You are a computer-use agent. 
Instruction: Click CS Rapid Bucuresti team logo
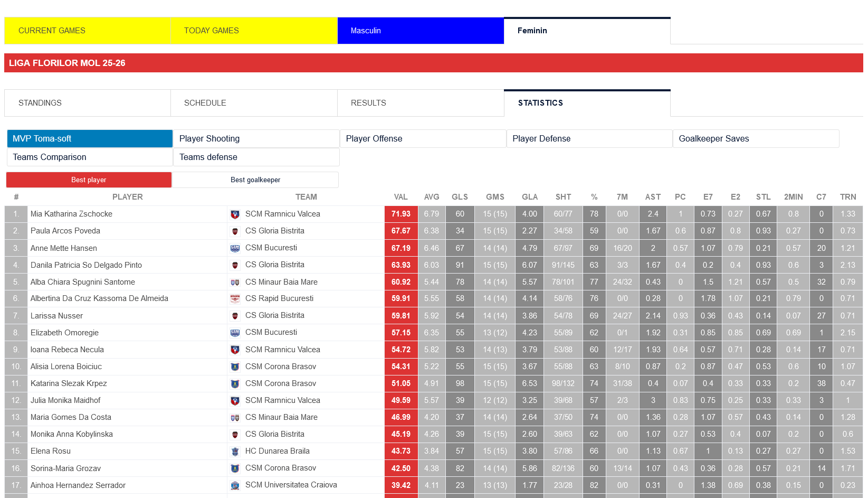tap(235, 299)
